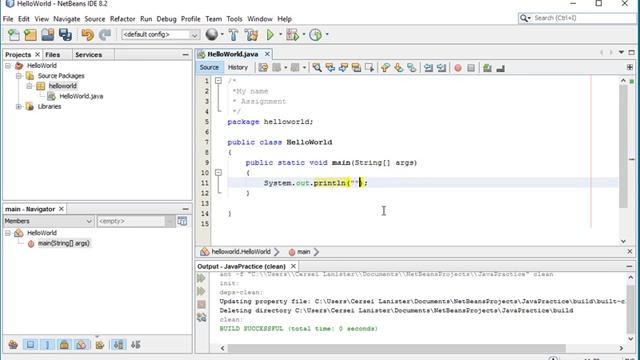Open the Debug Project dropdown arrow
The width and height of the screenshot is (640, 360).
click(x=304, y=35)
